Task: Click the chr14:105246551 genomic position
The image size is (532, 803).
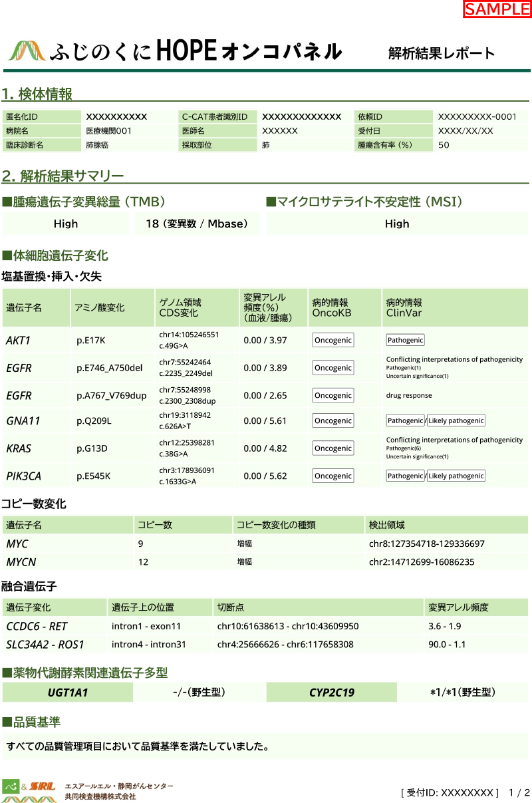Action: 189,335
